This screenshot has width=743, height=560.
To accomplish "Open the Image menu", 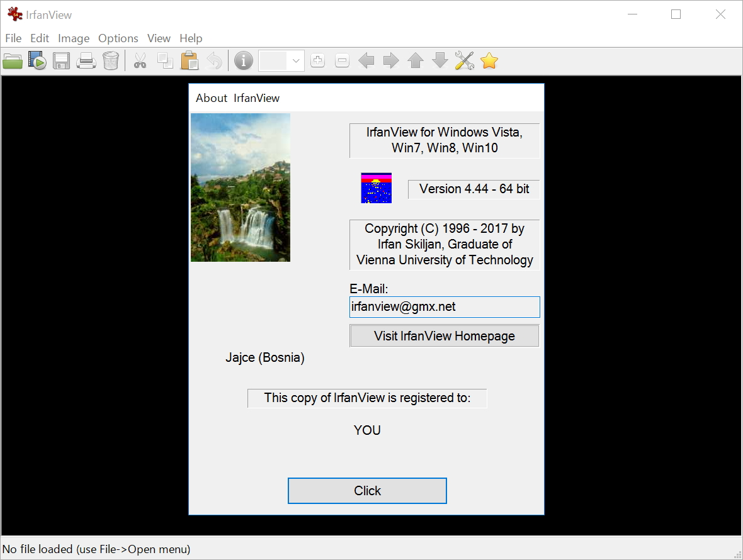I will pyautogui.click(x=74, y=38).
